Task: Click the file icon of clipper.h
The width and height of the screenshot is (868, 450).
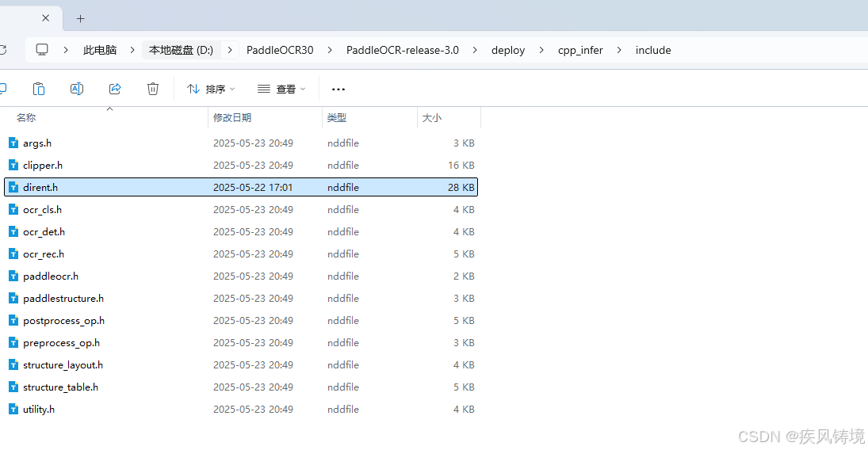Action: pos(13,165)
